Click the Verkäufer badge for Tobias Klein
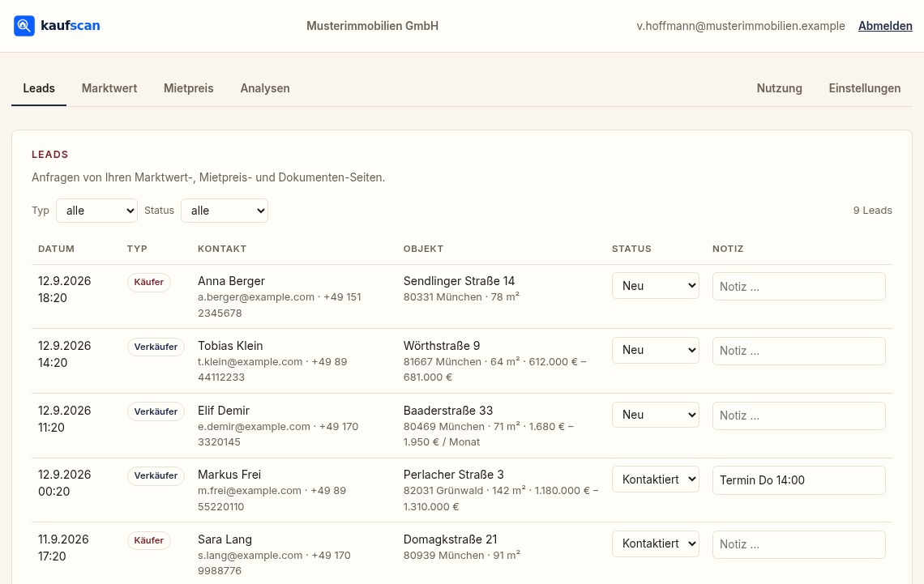924x584 pixels. pos(156,347)
